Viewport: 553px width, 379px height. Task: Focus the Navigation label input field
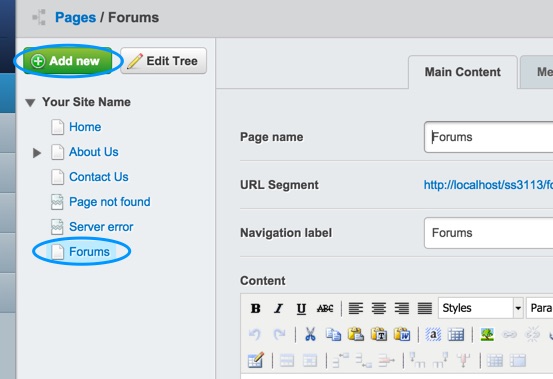488,233
